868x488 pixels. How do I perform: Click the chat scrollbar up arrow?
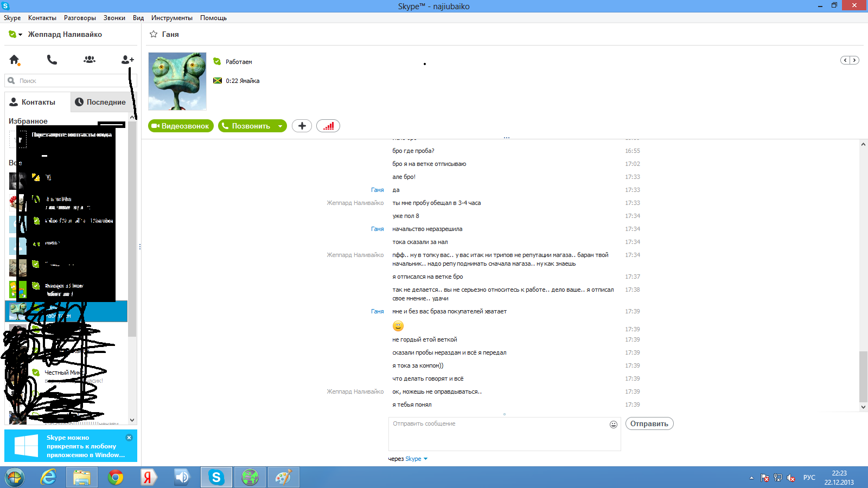coord(863,144)
